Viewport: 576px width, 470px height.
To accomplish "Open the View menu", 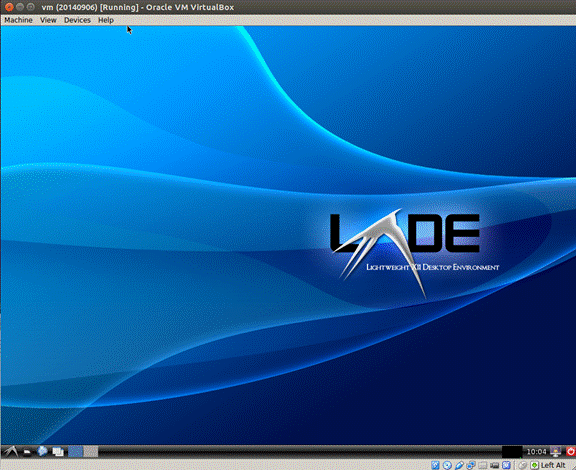I will point(48,20).
